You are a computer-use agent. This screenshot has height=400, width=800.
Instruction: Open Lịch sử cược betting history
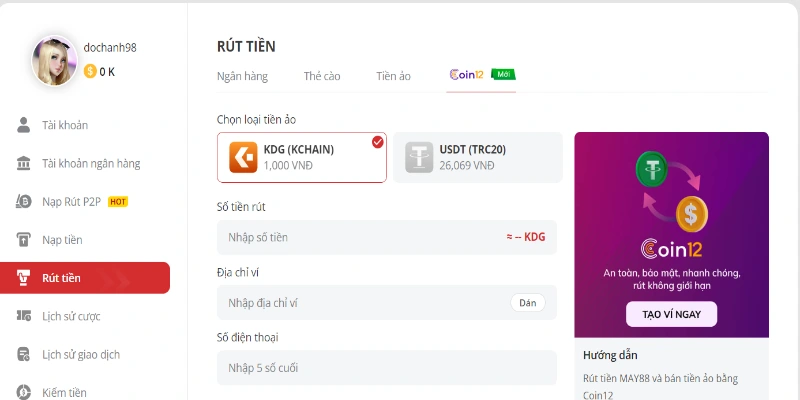71,316
